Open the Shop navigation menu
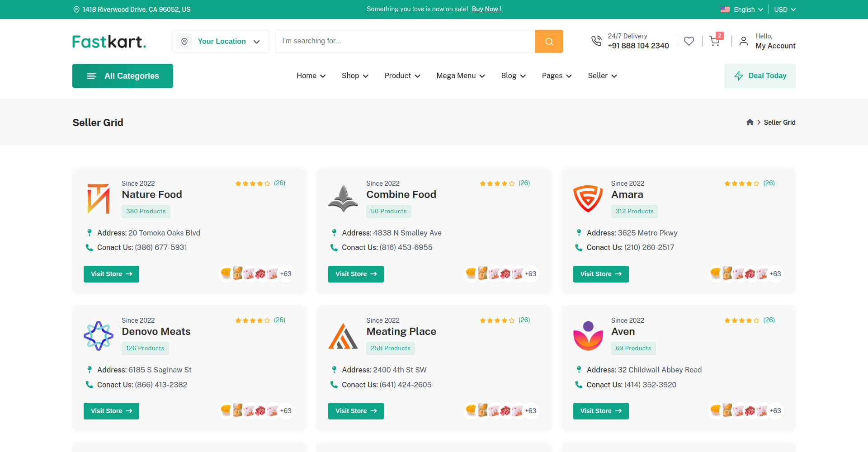Screen dimensions: 868x452 click(x=354, y=76)
